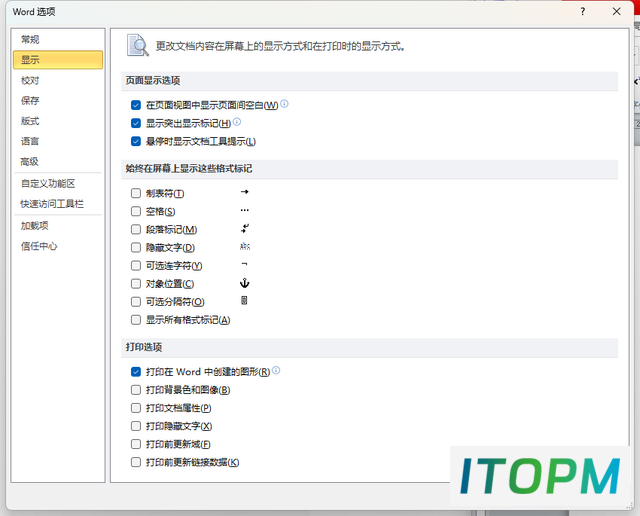The height and width of the screenshot is (516, 640).
Task: Enable the 空格 checkbox
Action: point(136,211)
